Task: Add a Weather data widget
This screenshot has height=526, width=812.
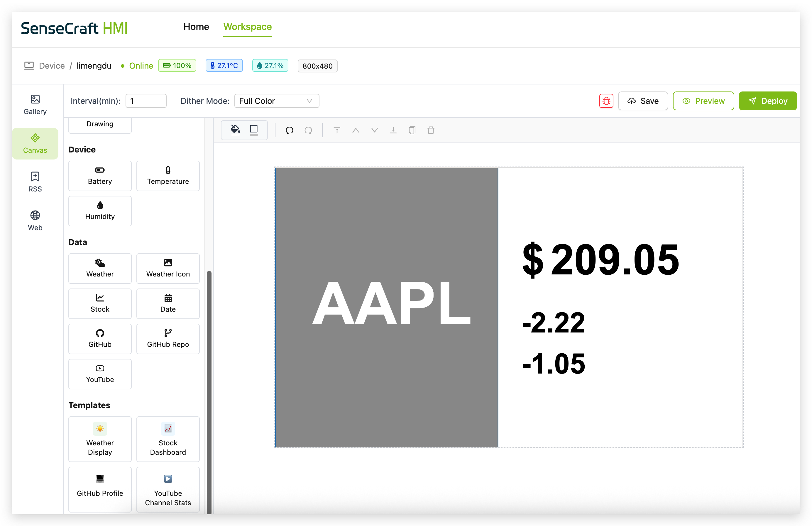Action: [x=100, y=269]
